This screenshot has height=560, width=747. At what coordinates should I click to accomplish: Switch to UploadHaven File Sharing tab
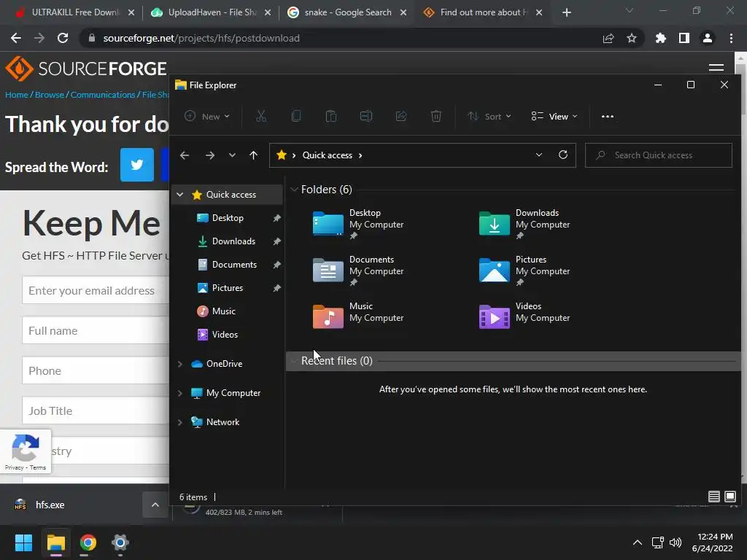click(209, 12)
